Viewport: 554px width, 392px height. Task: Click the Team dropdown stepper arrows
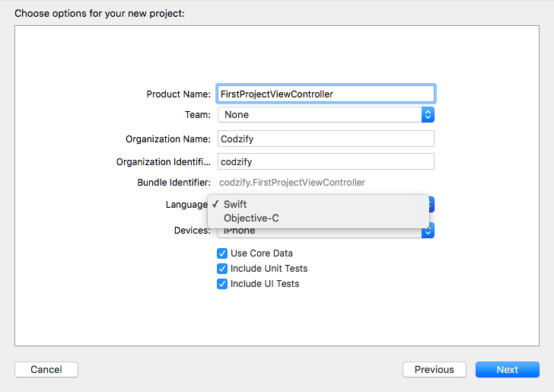[428, 114]
